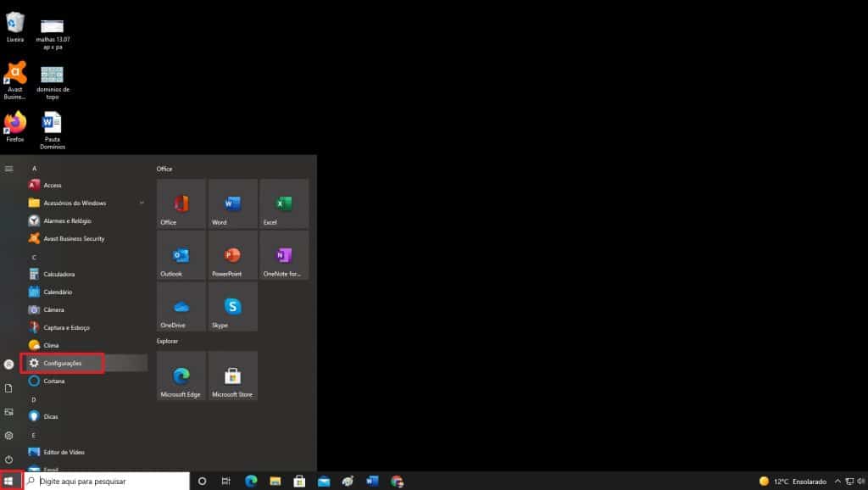
Task: Open Microsoft Edge from the taskbar
Action: click(x=251, y=482)
